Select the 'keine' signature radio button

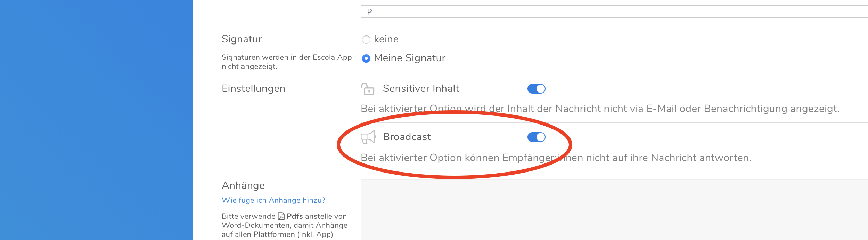coord(366,40)
